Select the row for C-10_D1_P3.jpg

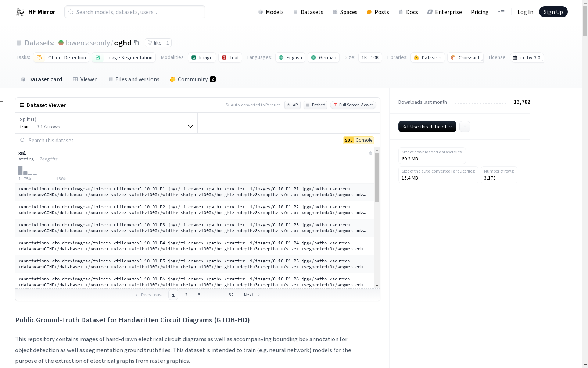(195, 228)
